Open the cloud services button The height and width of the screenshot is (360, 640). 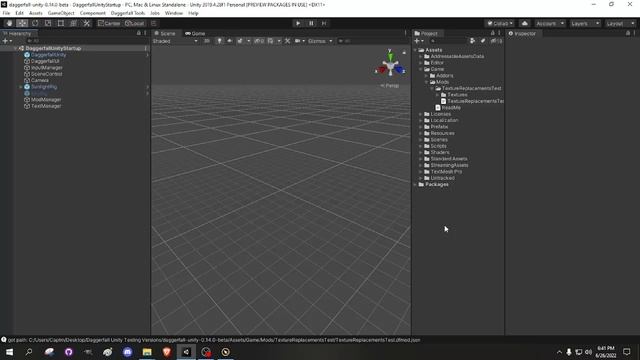tap(525, 23)
